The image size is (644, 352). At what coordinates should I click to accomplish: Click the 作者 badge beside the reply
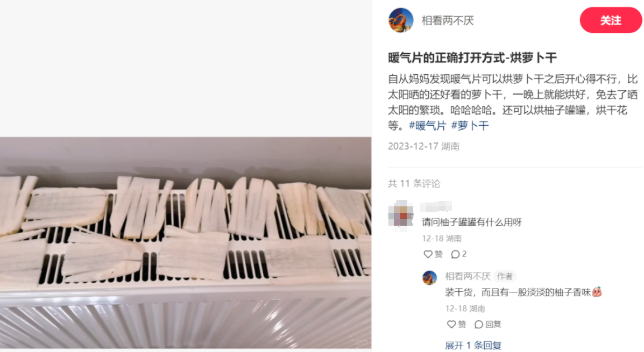pos(505,276)
